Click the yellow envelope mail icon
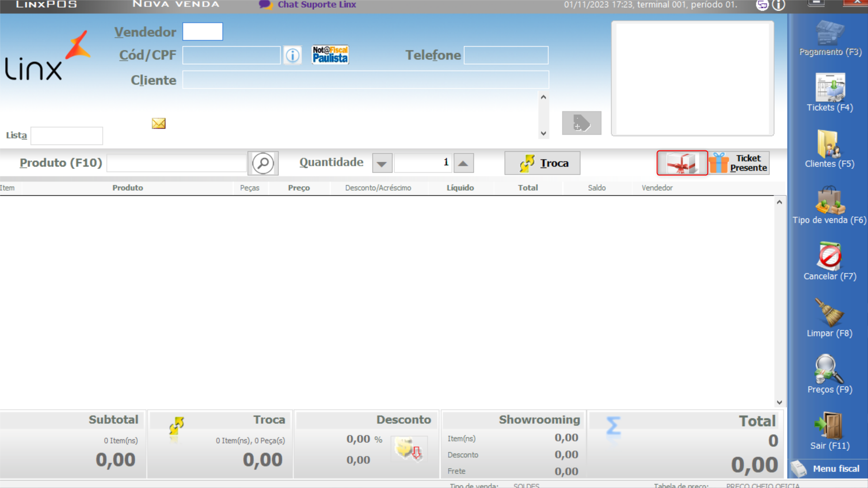 (x=159, y=123)
